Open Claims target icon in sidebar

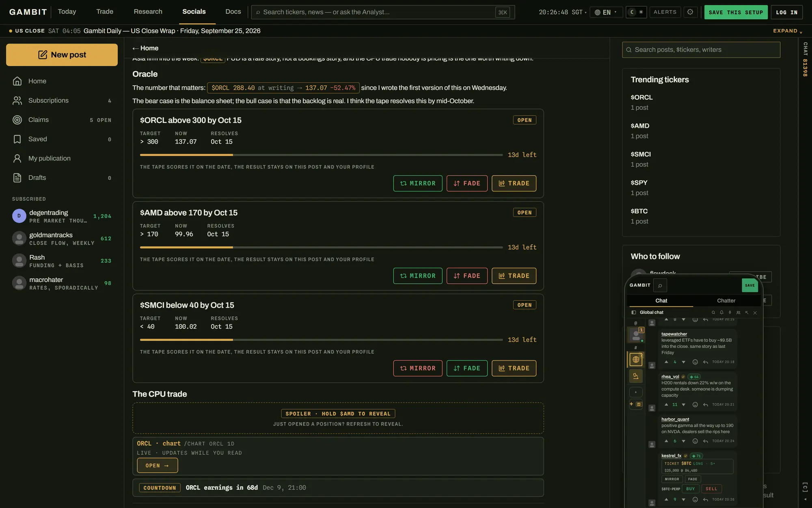tap(17, 120)
